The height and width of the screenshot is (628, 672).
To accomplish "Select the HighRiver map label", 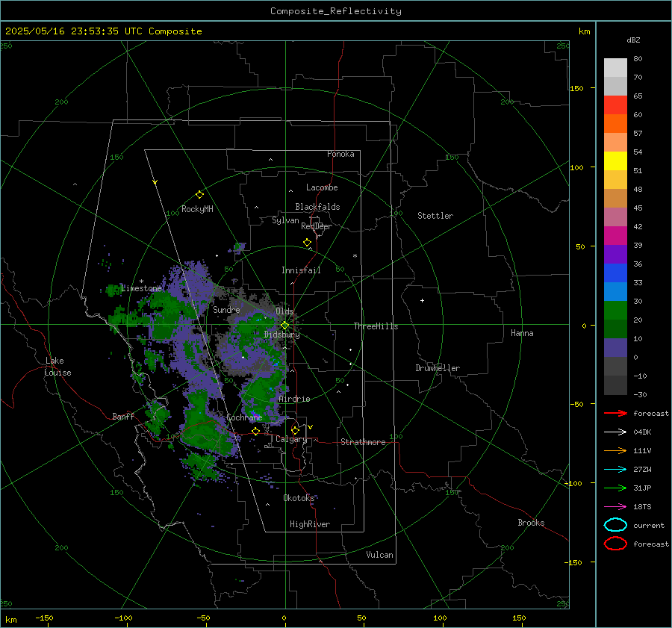I will click(x=310, y=524).
